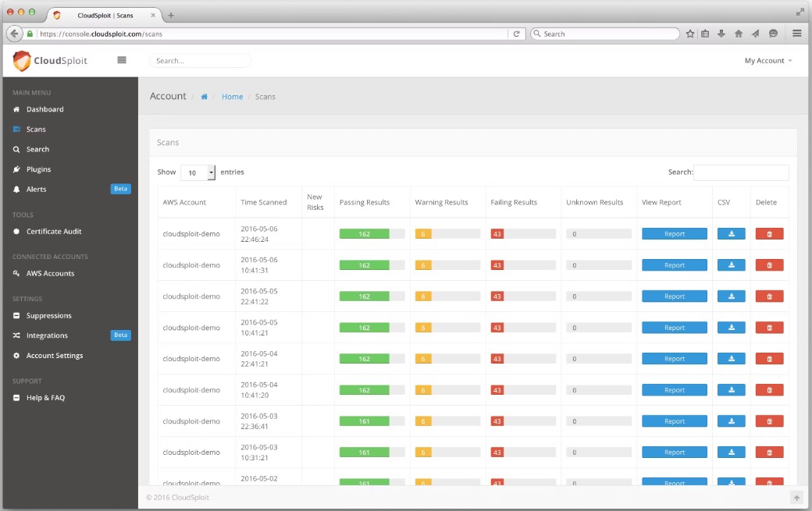The image size is (812, 511).
Task: Download CSV for 2016-05-03 22:36:41 scan
Action: tap(732, 421)
